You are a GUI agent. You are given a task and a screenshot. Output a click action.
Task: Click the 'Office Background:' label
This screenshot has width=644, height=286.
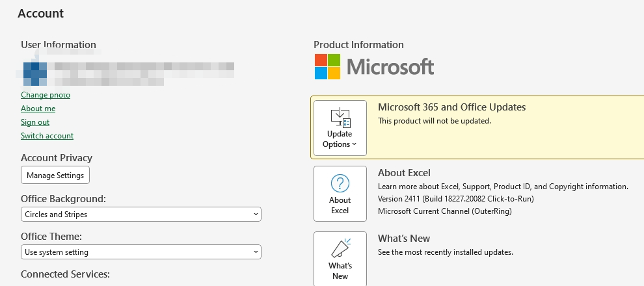(63, 199)
